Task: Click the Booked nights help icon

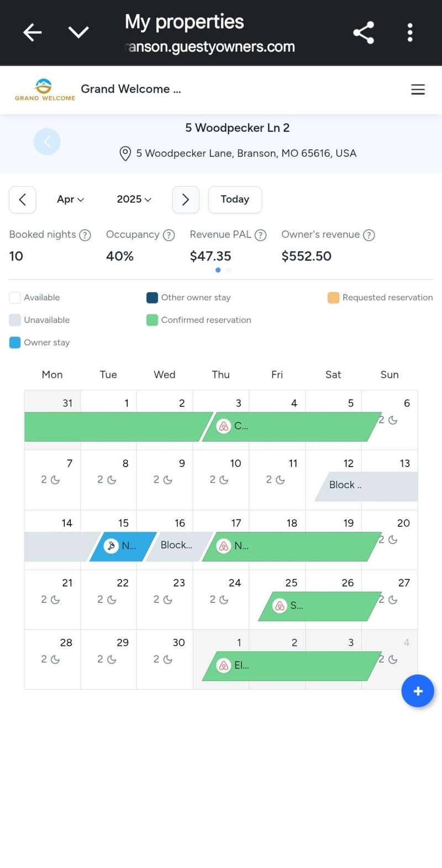Action: (85, 235)
